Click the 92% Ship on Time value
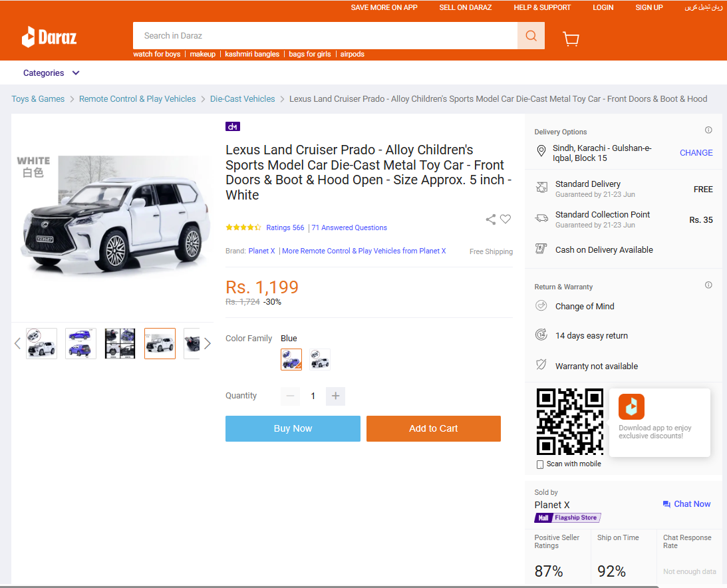This screenshot has height=588, width=727. click(611, 571)
